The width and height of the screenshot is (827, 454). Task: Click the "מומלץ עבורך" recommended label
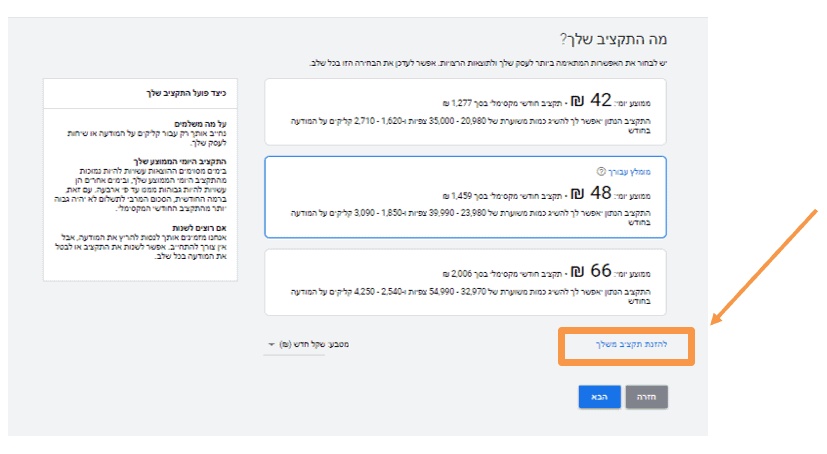tap(631, 172)
